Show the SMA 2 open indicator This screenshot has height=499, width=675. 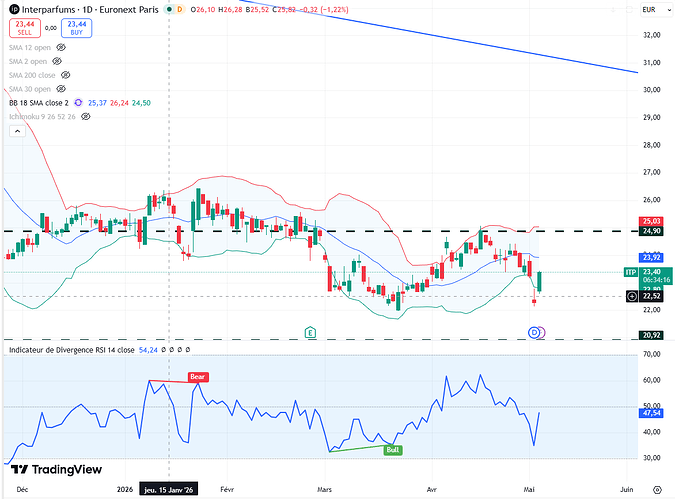click(57, 61)
